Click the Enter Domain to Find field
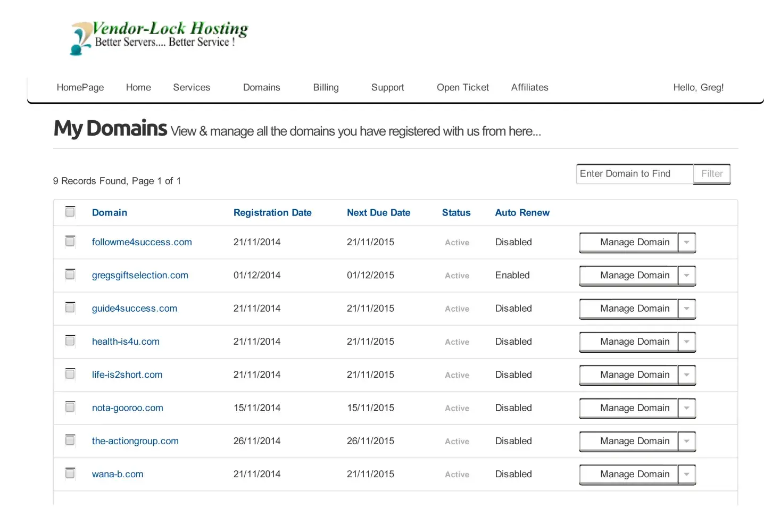 [x=634, y=174]
